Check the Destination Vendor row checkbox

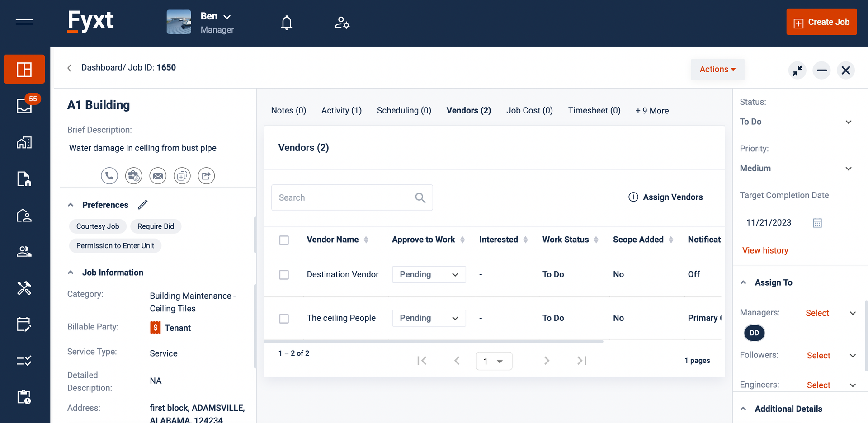[284, 275]
